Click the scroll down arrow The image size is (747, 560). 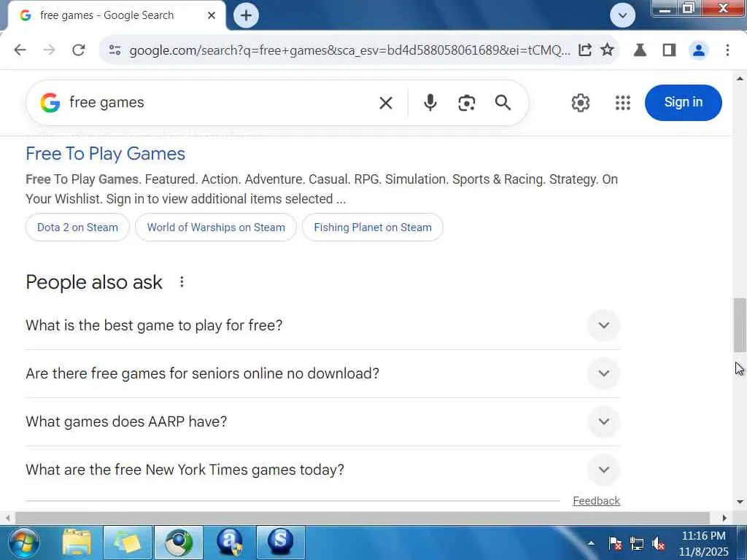click(x=740, y=502)
